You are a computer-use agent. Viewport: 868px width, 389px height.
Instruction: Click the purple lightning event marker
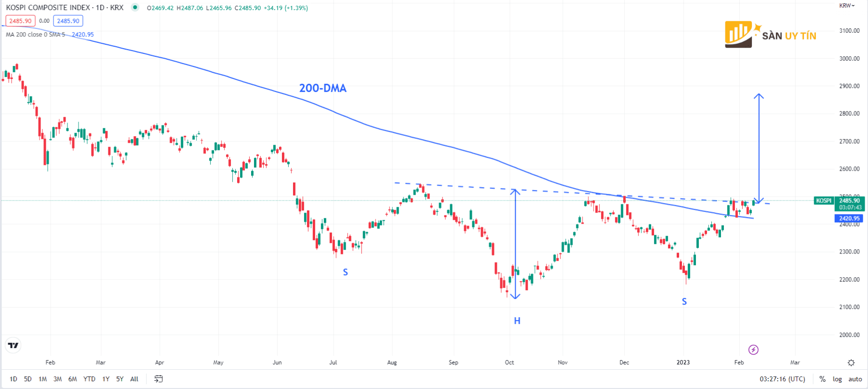[x=753, y=349]
